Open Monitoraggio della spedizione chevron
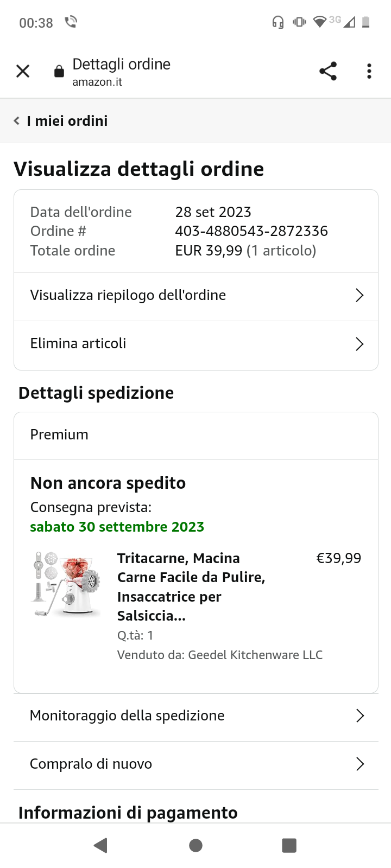 pos(359,716)
